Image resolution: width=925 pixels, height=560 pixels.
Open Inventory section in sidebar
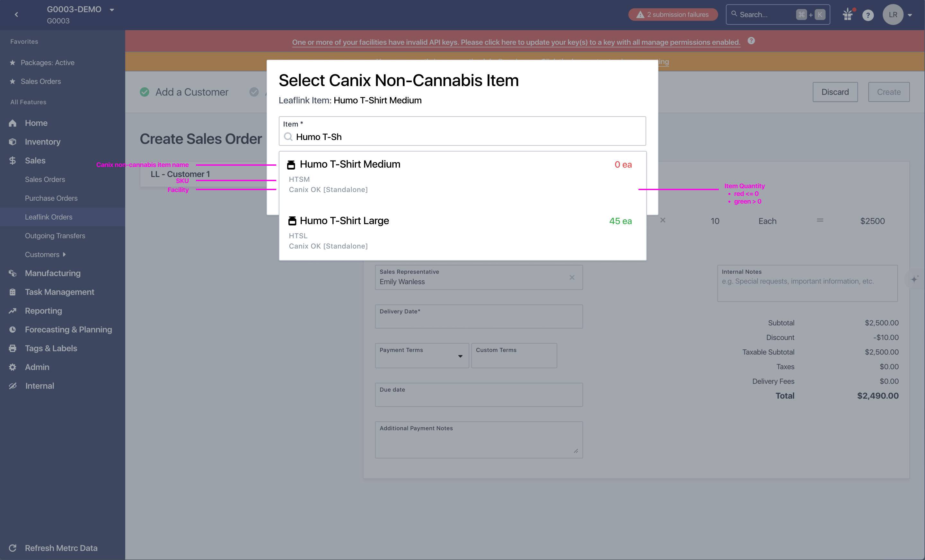(x=42, y=142)
